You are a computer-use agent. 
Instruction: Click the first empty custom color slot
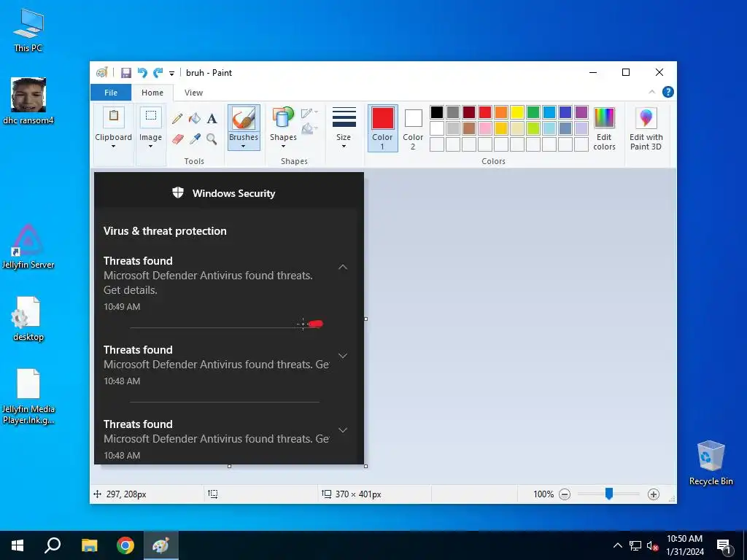tap(437, 144)
